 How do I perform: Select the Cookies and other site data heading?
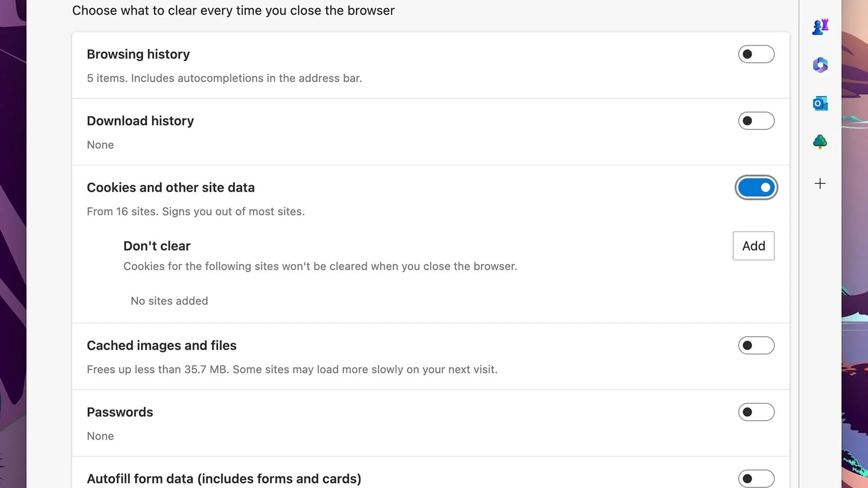click(171, 187)
